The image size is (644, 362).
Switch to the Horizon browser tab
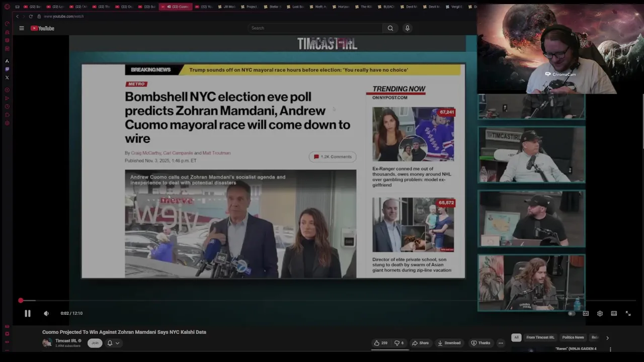[341, 7]
